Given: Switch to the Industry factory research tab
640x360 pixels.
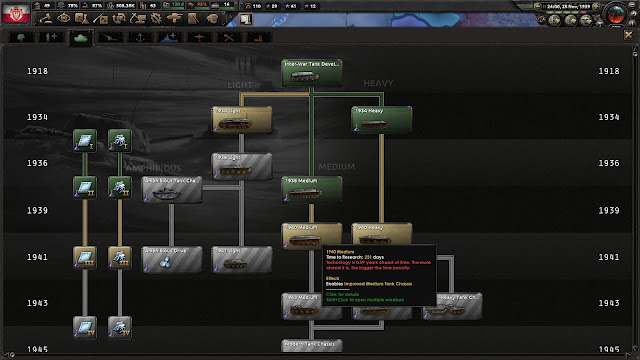Looking at the screenshot, I should pyautogui.click(x=258, y=38).
